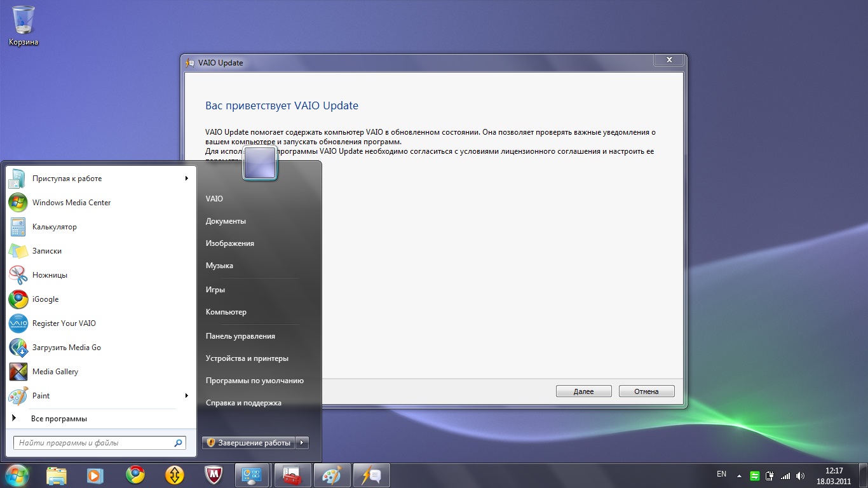Open Google Chrome from the taskbar
The width and height of the screenshot is (868, 488).
pos(135,475)
